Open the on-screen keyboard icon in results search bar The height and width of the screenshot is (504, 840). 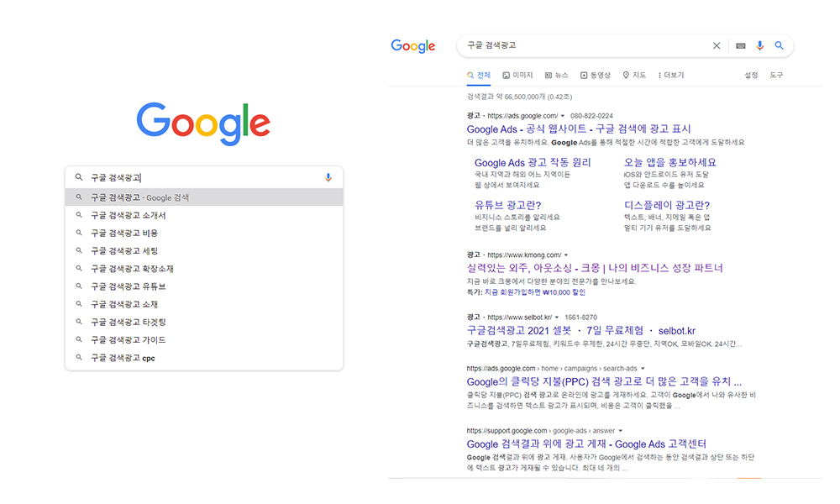tap(740, 46)
